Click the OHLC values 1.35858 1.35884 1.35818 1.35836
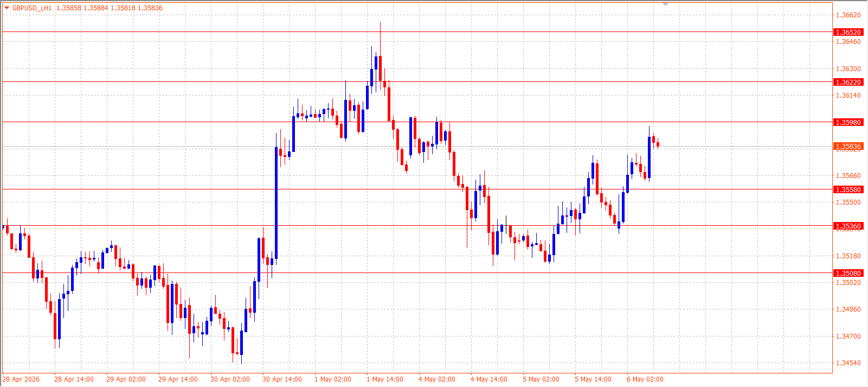 (110, 8)
